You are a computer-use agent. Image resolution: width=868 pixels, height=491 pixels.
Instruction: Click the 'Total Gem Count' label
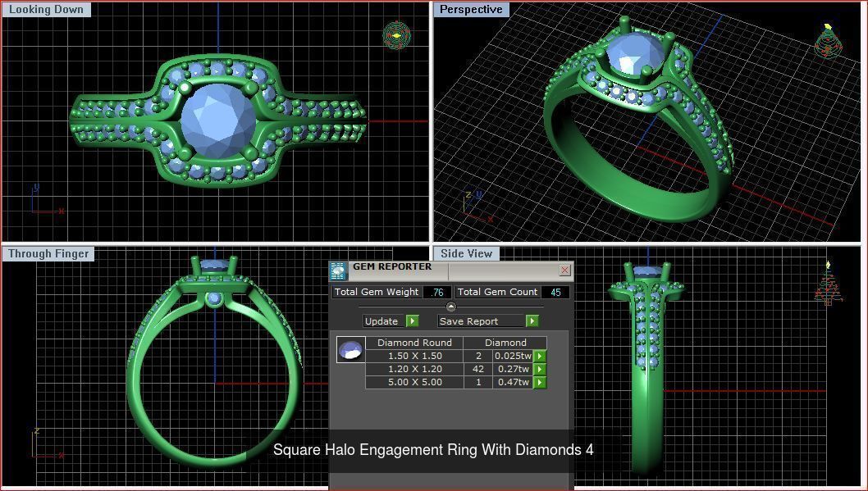click(x=497, y=292)
